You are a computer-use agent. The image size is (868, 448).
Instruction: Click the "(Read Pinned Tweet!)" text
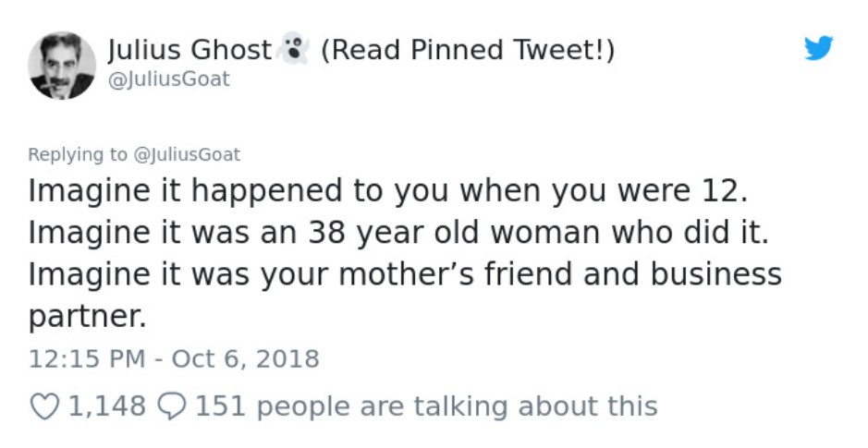pos(468,50)
